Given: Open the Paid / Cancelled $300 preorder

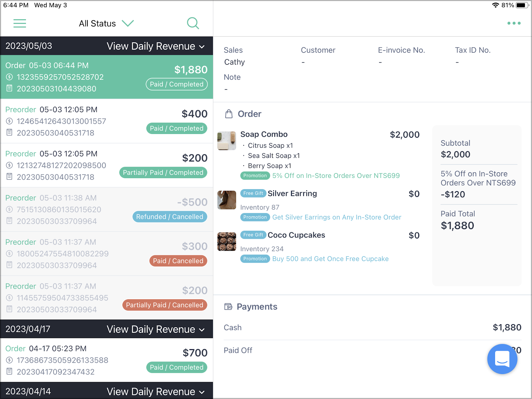Looking at the screenshot, I should coord(107,254).
